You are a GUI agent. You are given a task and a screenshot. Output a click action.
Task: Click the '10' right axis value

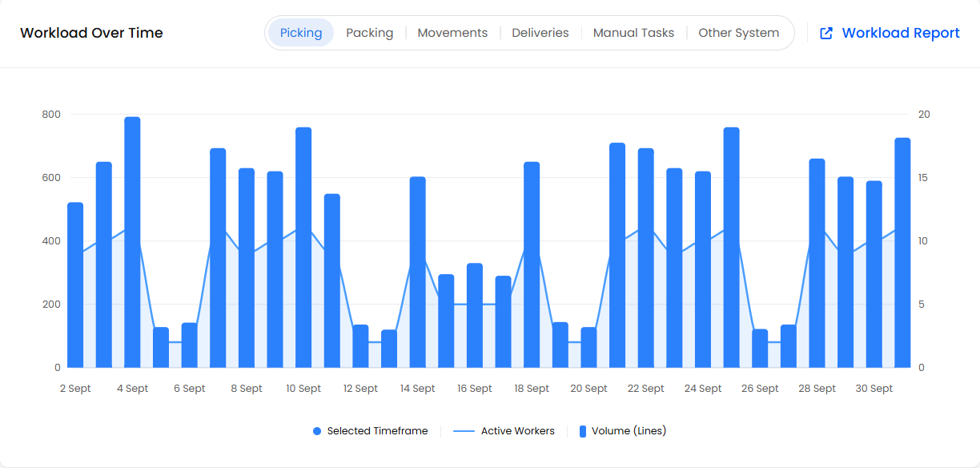923,241
